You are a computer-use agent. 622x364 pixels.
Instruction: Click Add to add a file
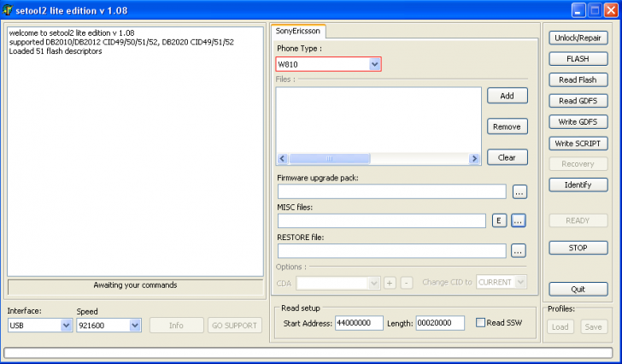507,96
